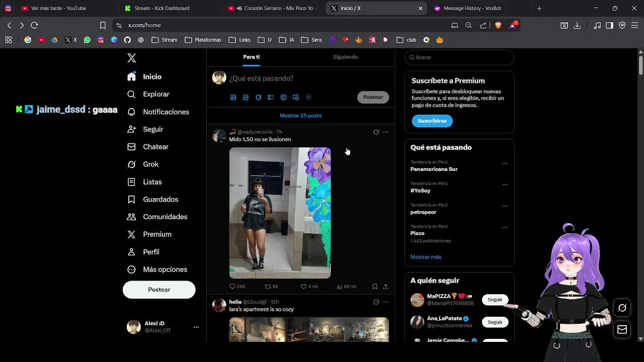The image size is (644, 362).
Task: Click the Buscar search field
Action: tap(459, 57)
